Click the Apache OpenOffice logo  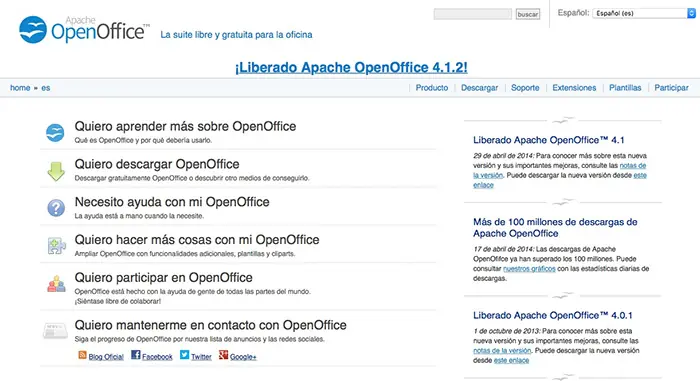84,29
